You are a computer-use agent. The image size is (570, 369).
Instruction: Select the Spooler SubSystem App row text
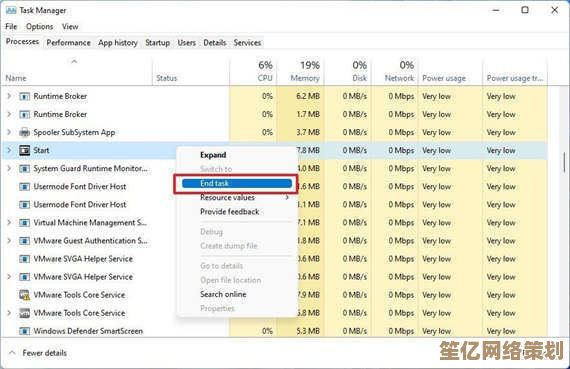(74, 132)
